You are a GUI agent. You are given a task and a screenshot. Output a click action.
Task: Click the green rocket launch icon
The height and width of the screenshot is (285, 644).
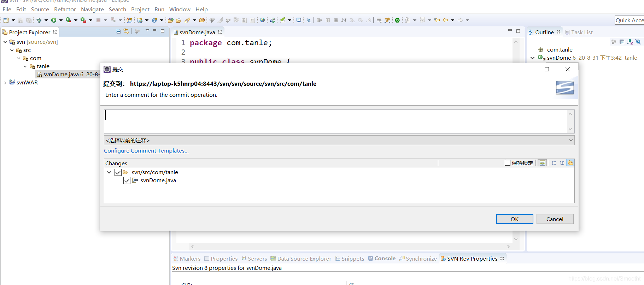click(283, 20)
